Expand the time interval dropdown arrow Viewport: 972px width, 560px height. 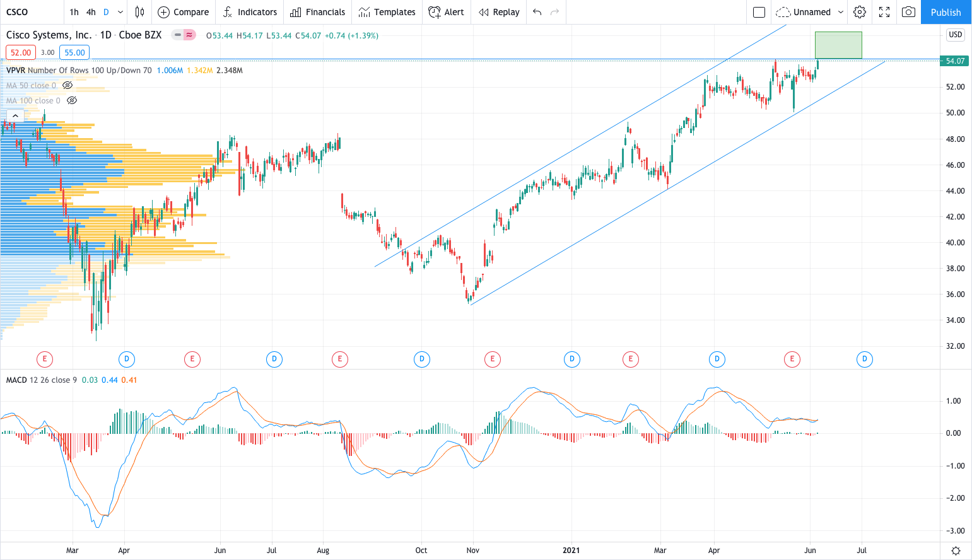120,12
